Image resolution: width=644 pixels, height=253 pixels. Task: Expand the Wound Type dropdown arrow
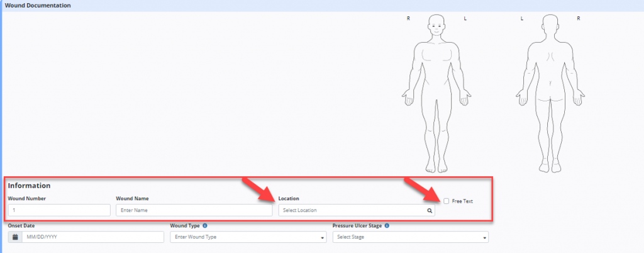pos(323,238)
